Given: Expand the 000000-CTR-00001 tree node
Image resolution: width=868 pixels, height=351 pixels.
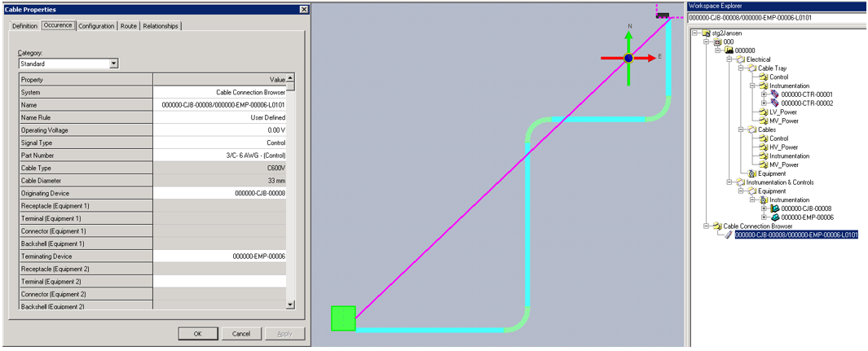Looking at the screenshot, I should 764,94.
